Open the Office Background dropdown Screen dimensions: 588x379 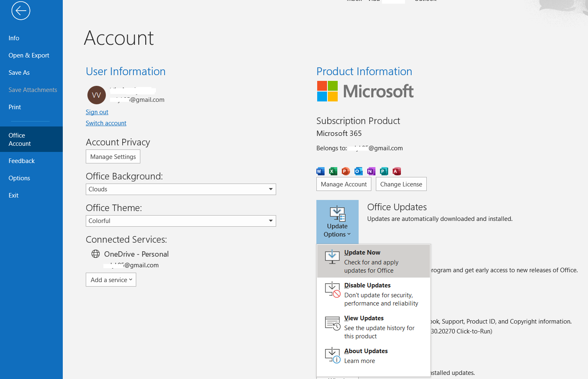181,189
